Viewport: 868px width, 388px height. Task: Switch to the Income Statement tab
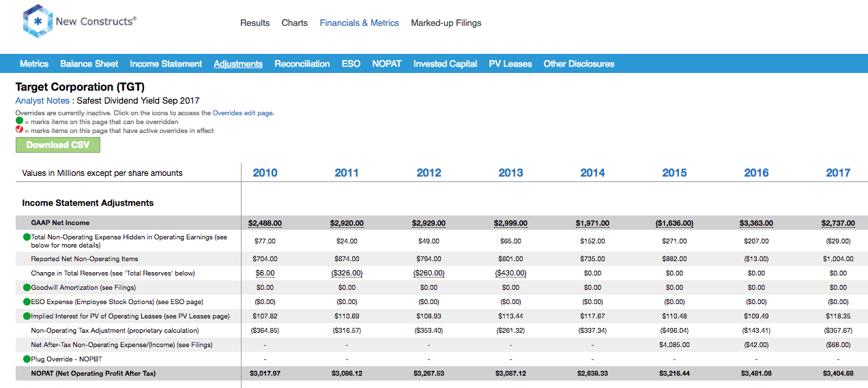(x=166, y=63)
